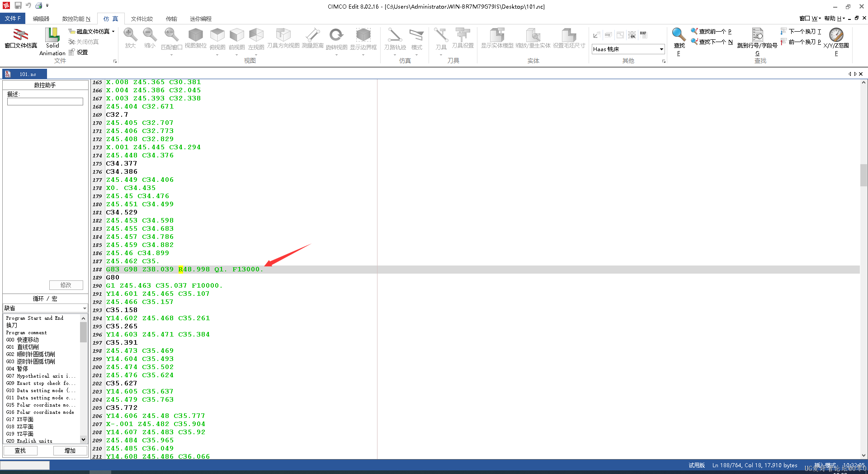Expand the 刀路轨迹 dropdown arrow
This screenshot has width=868, height=474.
coord(395,55)
